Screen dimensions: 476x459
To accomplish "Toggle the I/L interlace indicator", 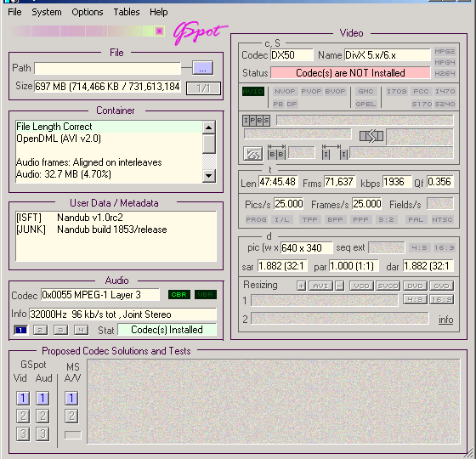I will (x=282, y=219).
